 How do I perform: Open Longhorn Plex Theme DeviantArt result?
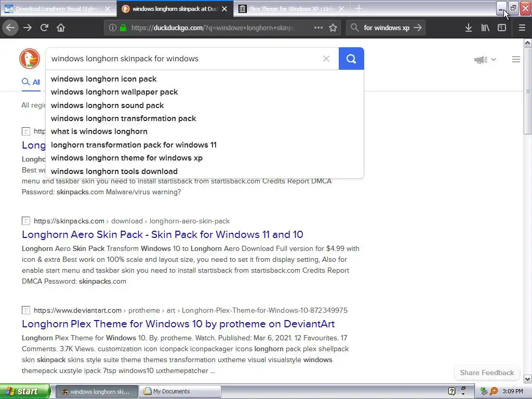pos(178,324)
